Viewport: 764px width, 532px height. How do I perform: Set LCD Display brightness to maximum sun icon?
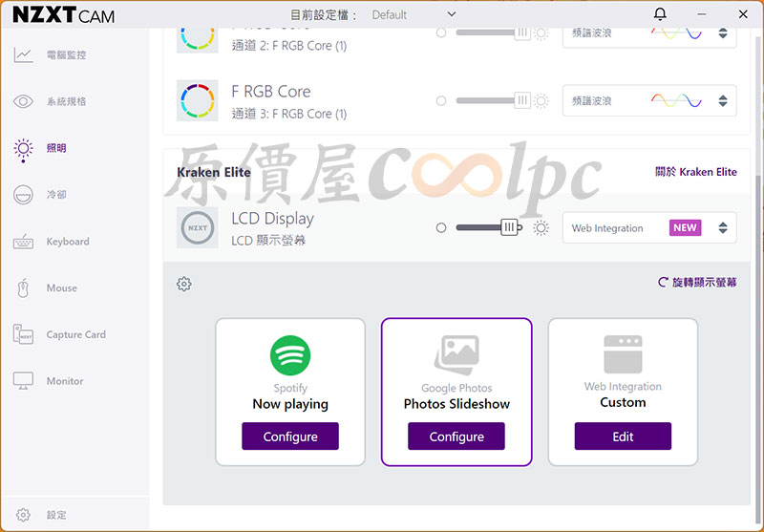click(x=541, y=228)
